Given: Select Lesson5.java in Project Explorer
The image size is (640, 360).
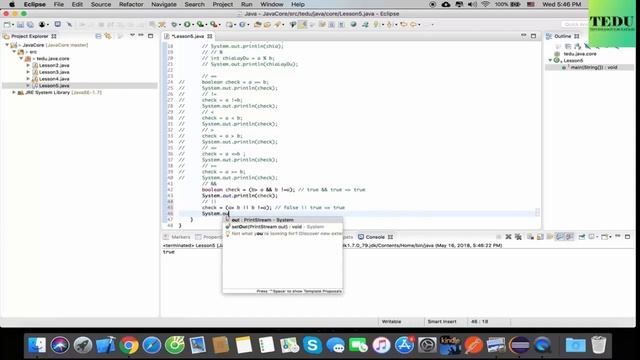Looking at the screenshot, I should [x=54, y=86].
